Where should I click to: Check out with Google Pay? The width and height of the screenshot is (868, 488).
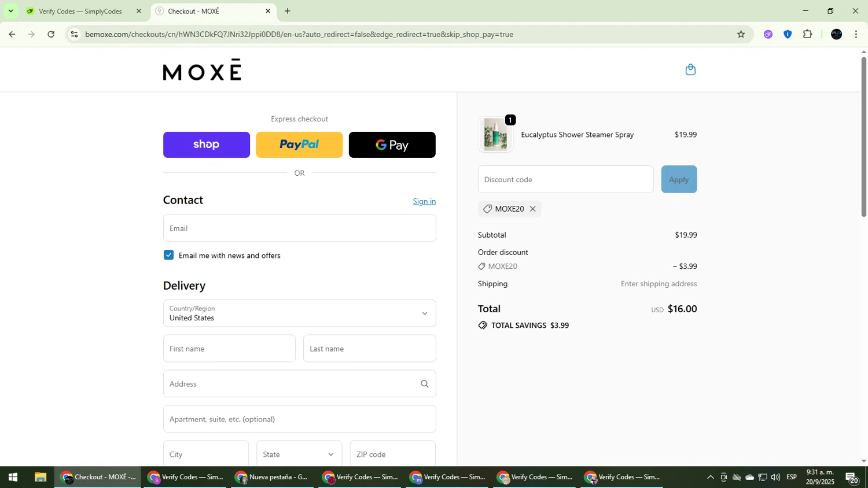pyautogui.click(x=392, y=145)
